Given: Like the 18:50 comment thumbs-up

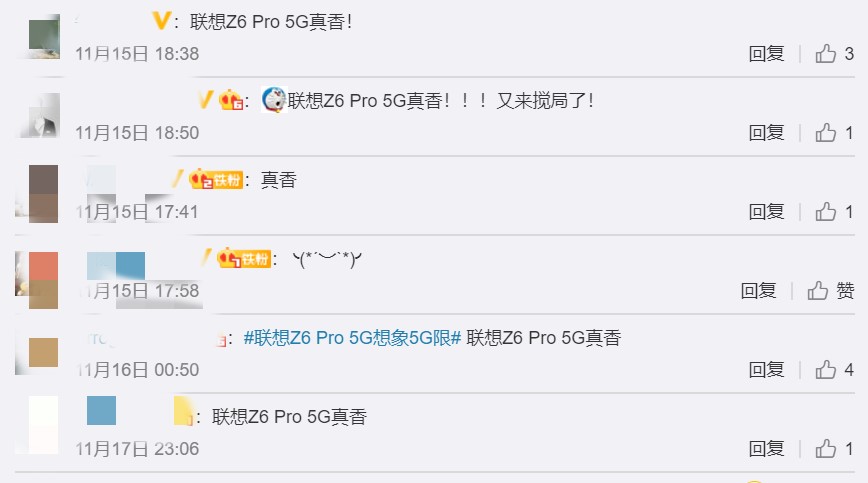Looking at the screenshot, I should click(834, 133).
